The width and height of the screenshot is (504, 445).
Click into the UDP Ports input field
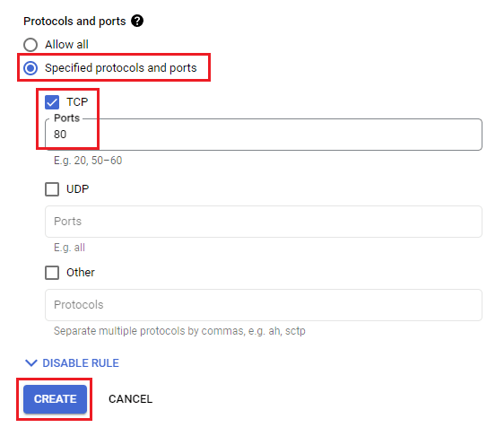point(264,222)
